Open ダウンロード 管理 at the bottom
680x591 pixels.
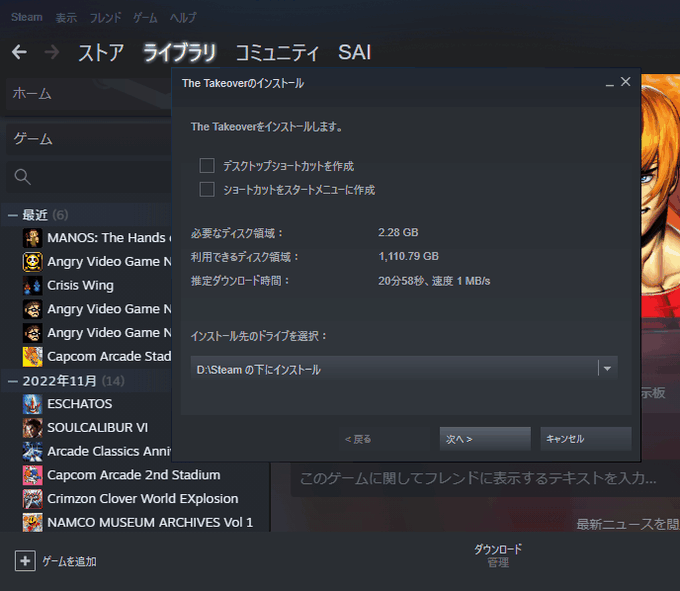497,556
